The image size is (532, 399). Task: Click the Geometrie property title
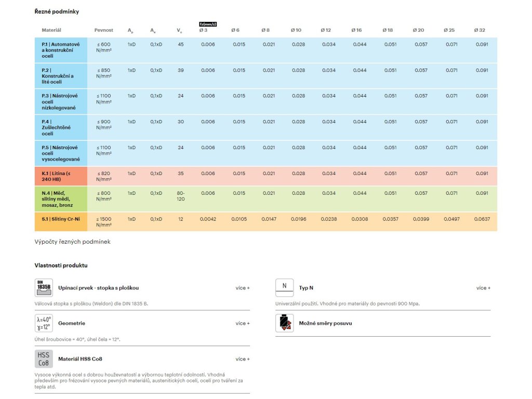pos(72,323)
